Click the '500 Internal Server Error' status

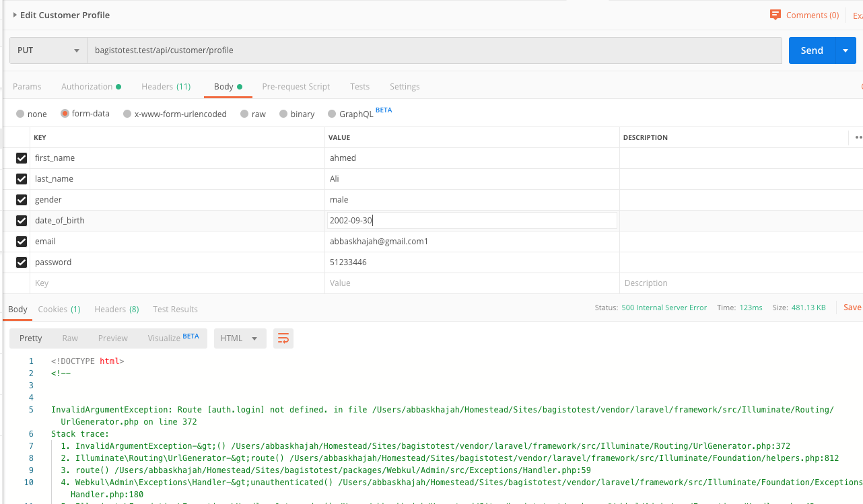664,308
